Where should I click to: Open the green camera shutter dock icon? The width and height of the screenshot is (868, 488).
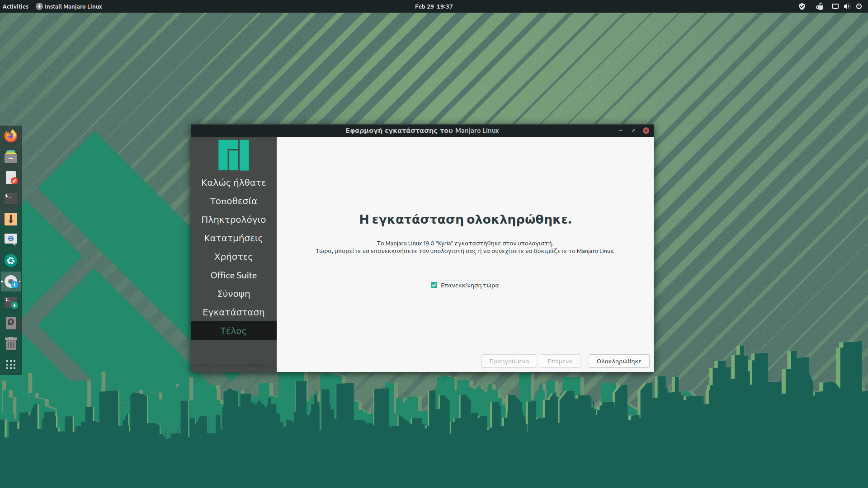coord(11,261)
